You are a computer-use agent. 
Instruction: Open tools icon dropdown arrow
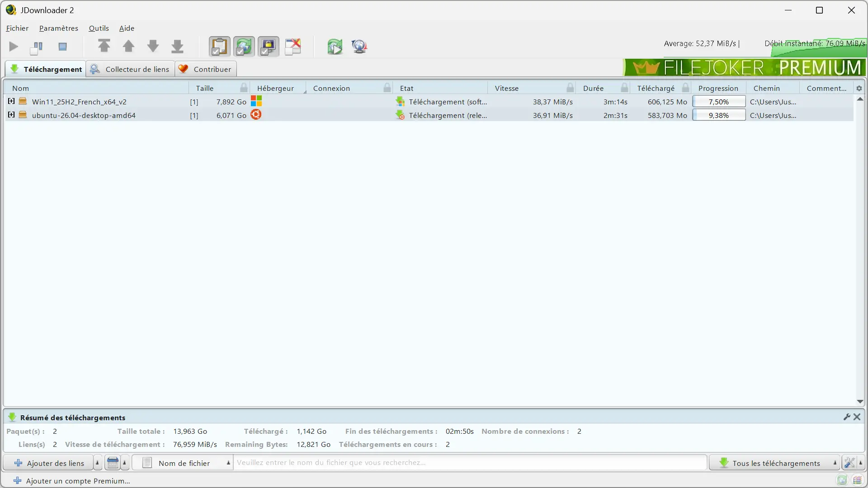[x=861, y=463]
